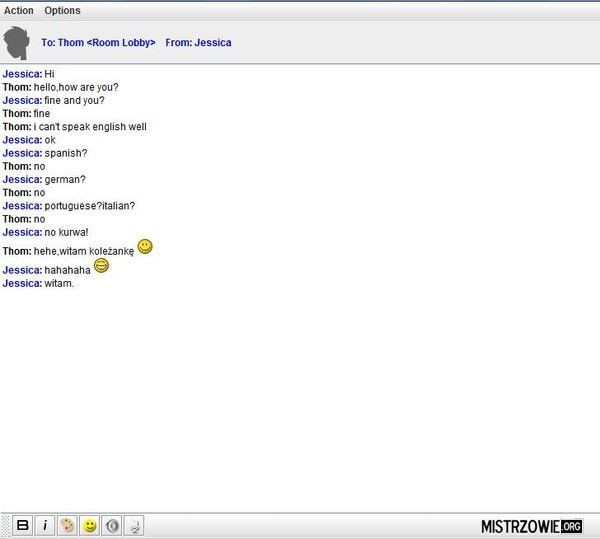The height and width of the screenshot is (539, 600).
Task: Open the color palette picker
Action: 67,526
